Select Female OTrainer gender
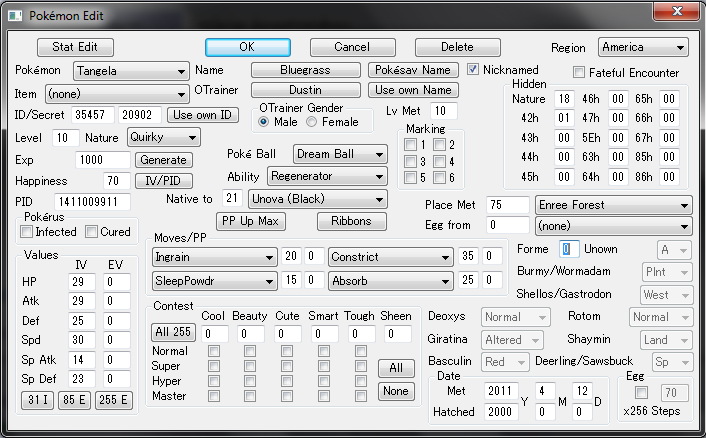This screenshot has width=706, height=438. (x=311, y=122)
